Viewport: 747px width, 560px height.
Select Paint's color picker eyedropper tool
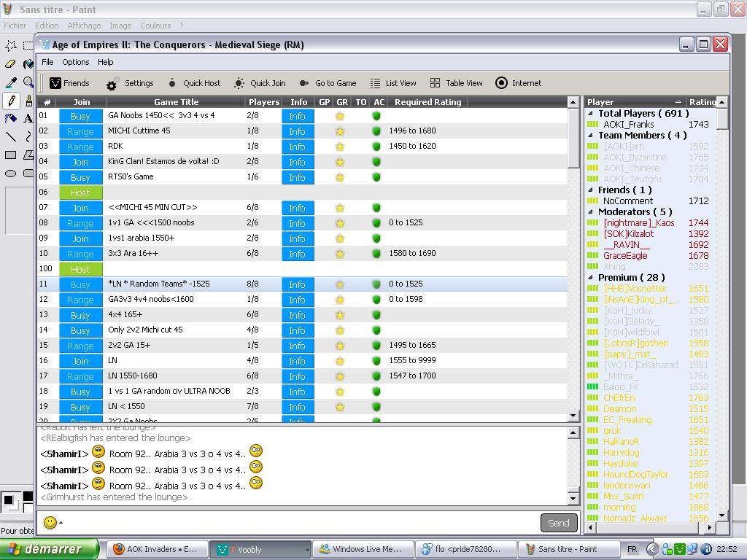[x=11, y=82]
